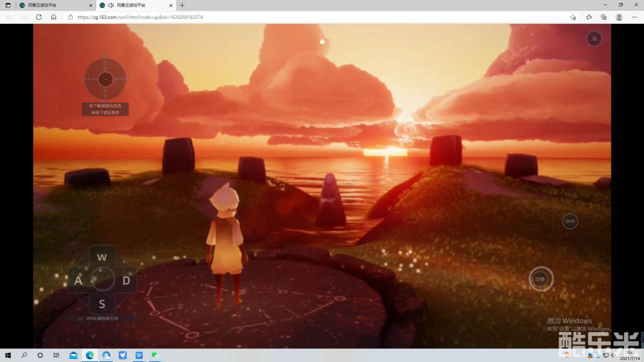Screen dimensions: 644x362
Task: Open a new browser tab
Action: tap(182, 6)
